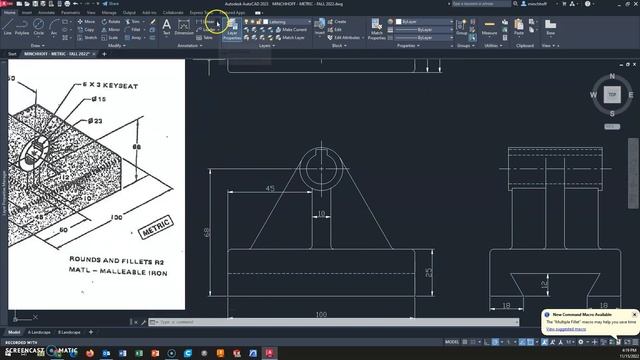Click the Scale tool

(110, 38)
